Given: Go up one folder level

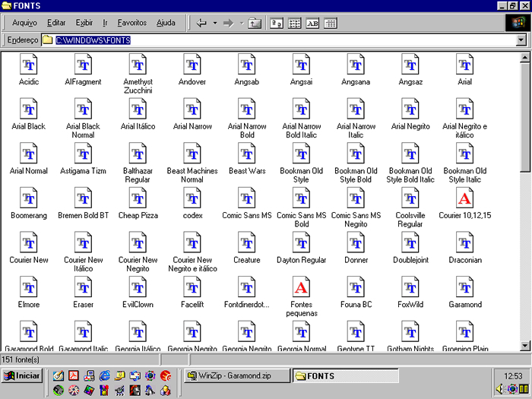Looking at the screenshot, I should point(255,23).
